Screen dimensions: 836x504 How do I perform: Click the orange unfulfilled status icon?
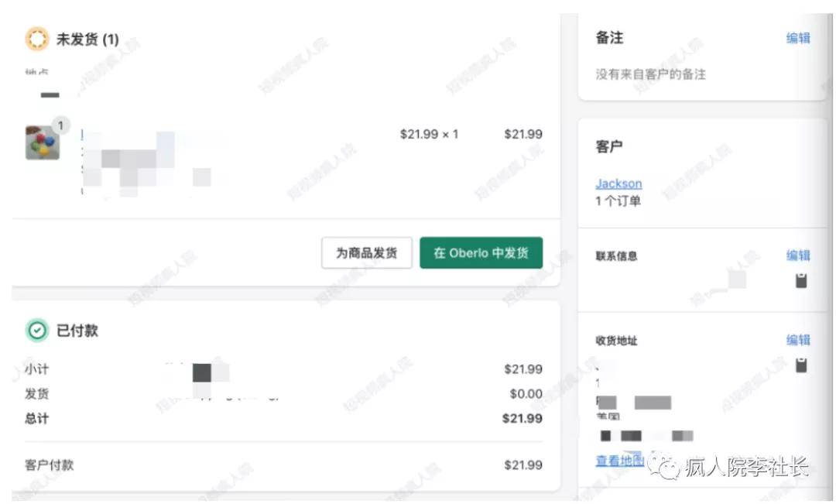point(37,39)
